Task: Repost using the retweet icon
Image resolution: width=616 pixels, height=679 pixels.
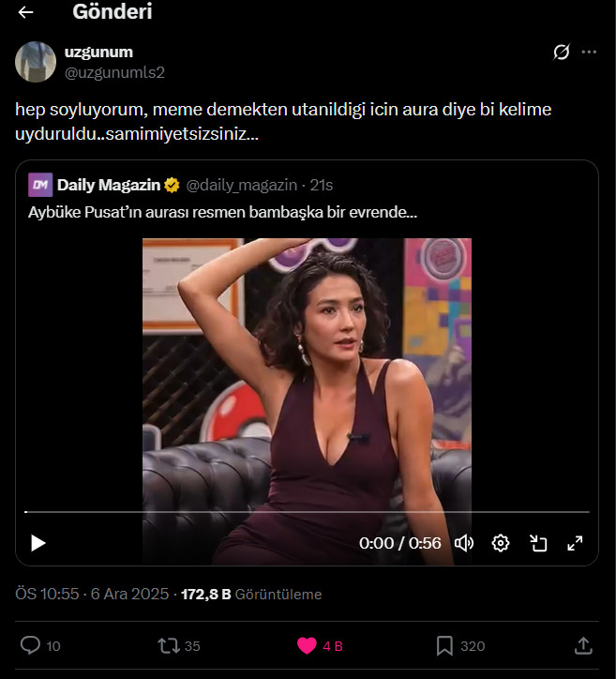Action: tap(169, 645)
